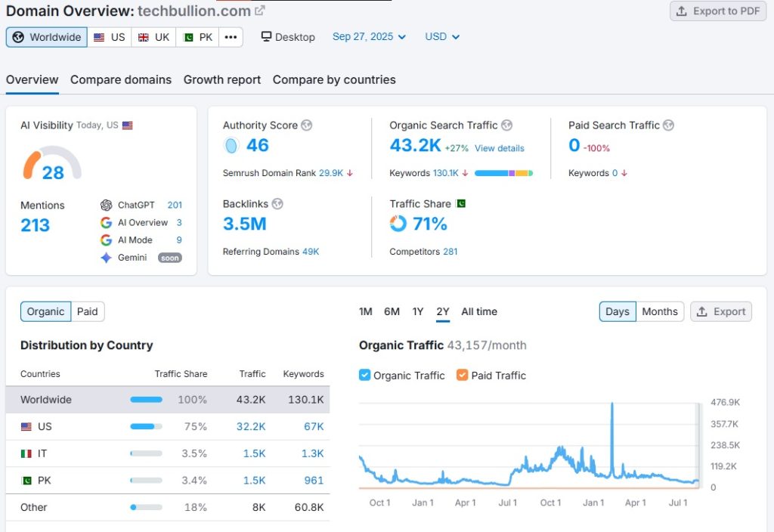Click the Pakistan flag in PK table row
The image size is (774, 532).
26,481
